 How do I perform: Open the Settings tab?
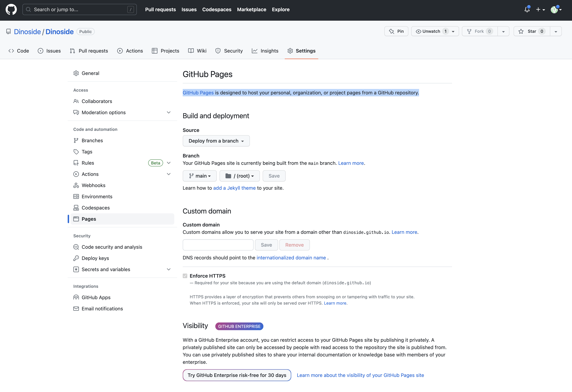click(x=301, y=51)
